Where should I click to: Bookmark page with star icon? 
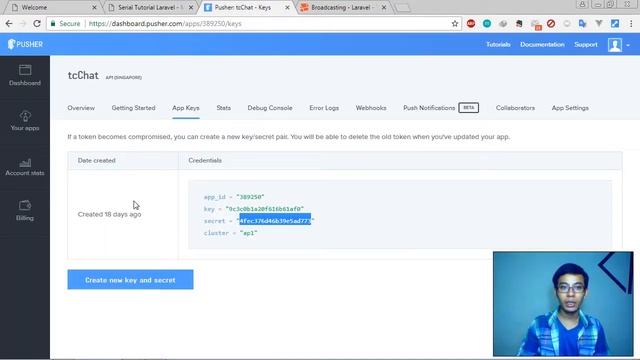click(455, 24)
